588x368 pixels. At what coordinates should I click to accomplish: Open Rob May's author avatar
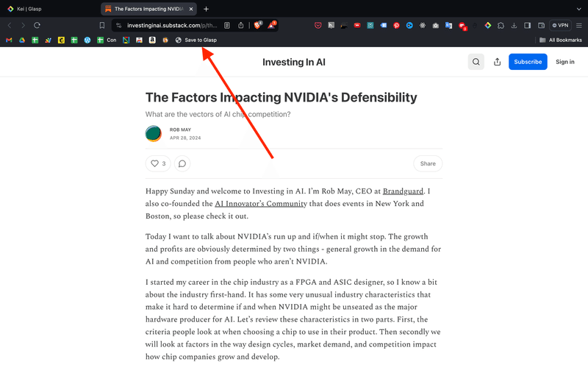[154, 133]
